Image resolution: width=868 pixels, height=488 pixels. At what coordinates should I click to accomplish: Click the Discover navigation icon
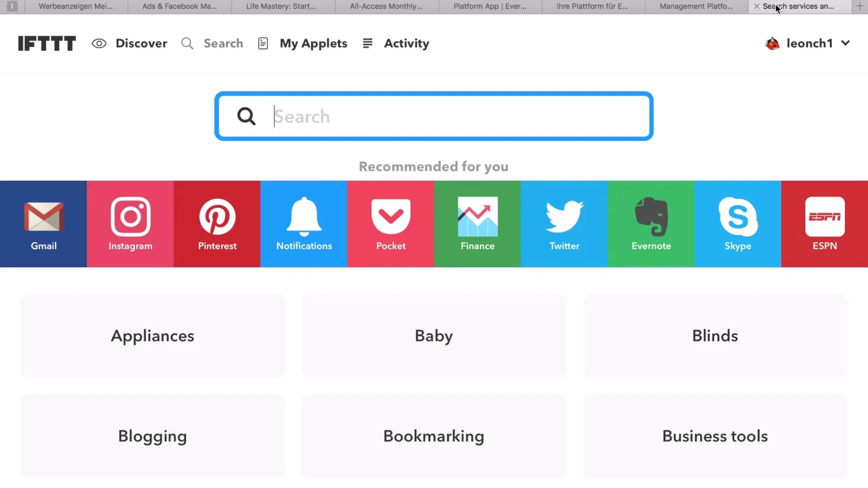(99, 43)
